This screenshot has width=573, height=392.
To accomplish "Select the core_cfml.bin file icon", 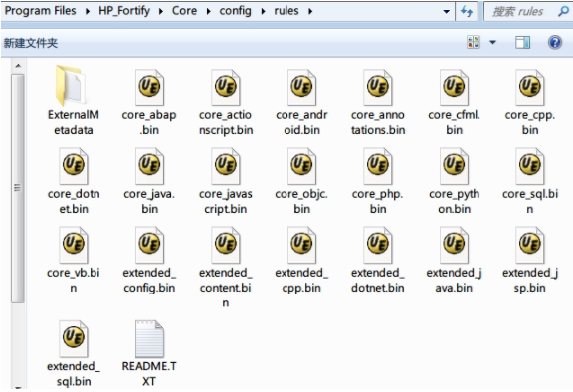I will point(454,88).
